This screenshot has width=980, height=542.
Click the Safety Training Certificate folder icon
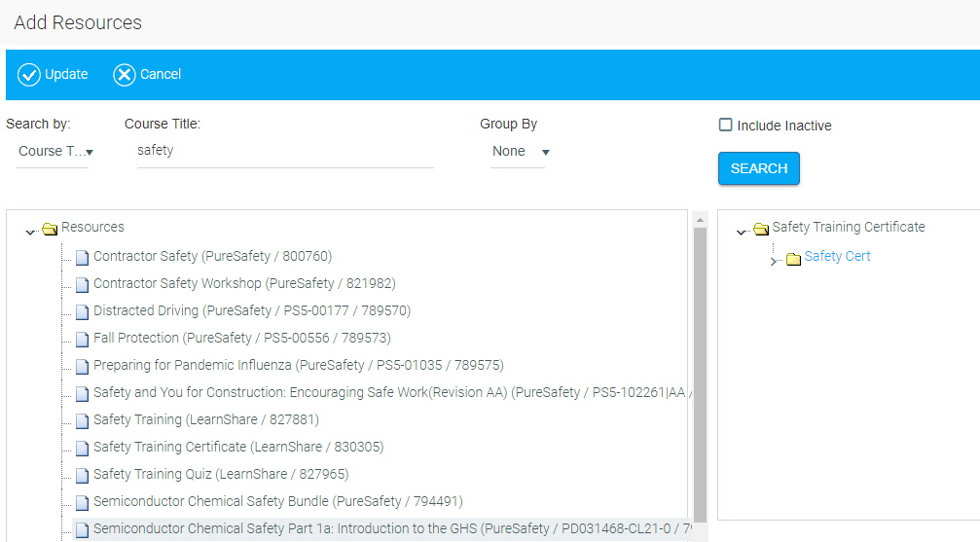[761, 229]
